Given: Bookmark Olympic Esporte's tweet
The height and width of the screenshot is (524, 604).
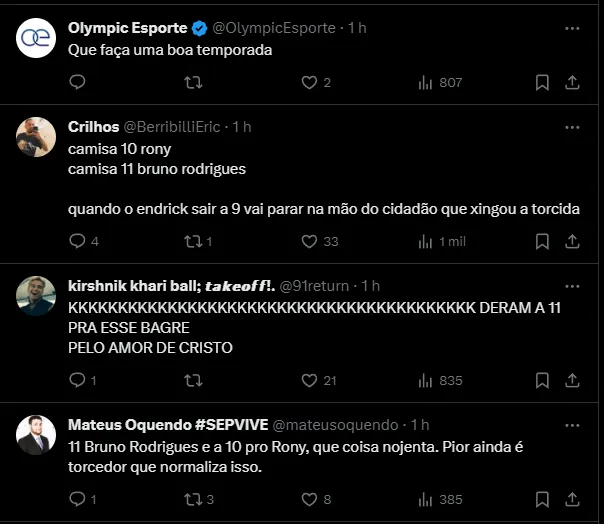Looking at the screenshot, I should click(x=542, y=82).
